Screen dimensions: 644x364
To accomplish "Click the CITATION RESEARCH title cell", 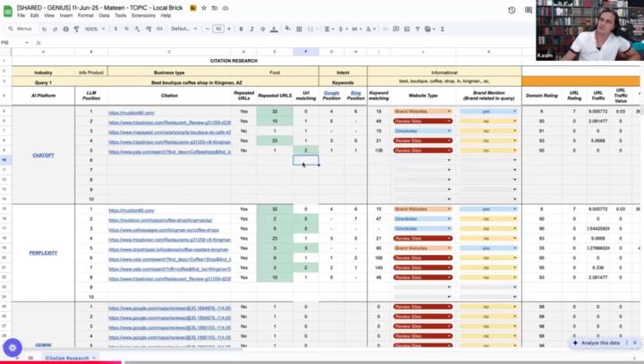I will click(x=233, y=61).
